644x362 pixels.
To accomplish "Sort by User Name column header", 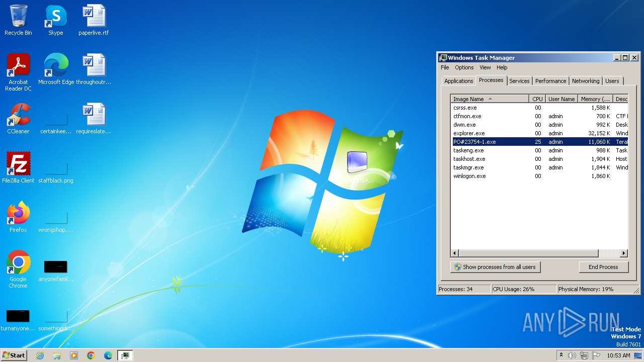I will pyautogui.click(x=562, y=99).
